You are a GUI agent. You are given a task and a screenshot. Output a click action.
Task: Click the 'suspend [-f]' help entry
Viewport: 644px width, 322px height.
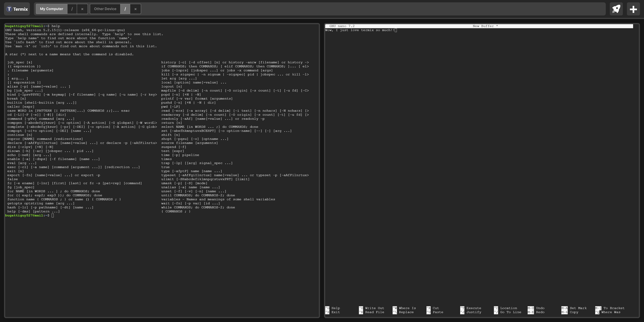(174, 147)
